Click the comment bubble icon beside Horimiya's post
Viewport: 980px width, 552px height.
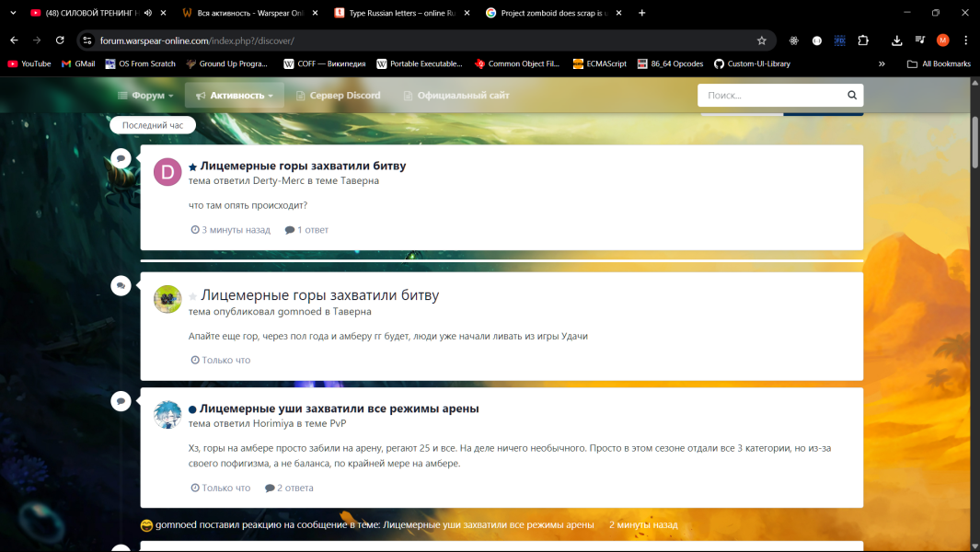121,401
